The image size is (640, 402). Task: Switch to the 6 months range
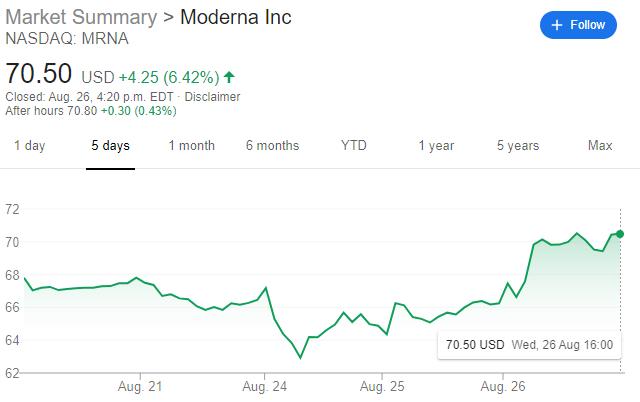point(272,146)
